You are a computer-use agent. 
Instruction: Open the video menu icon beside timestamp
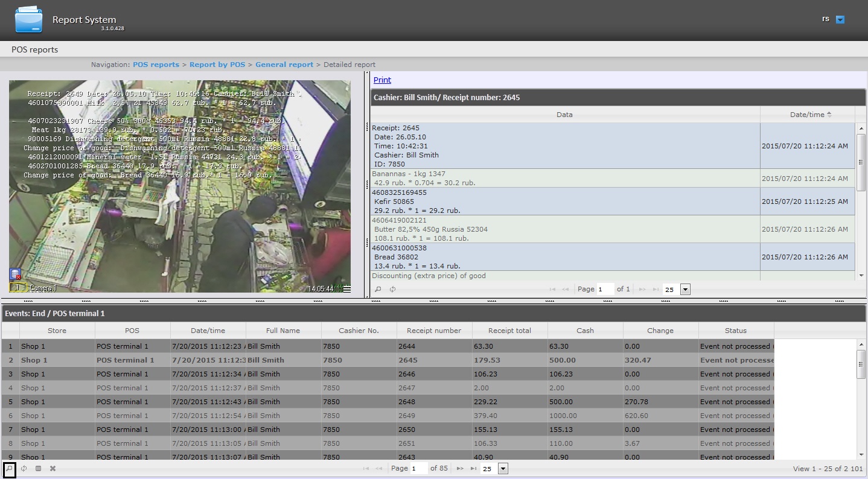(x=347, y=289)
